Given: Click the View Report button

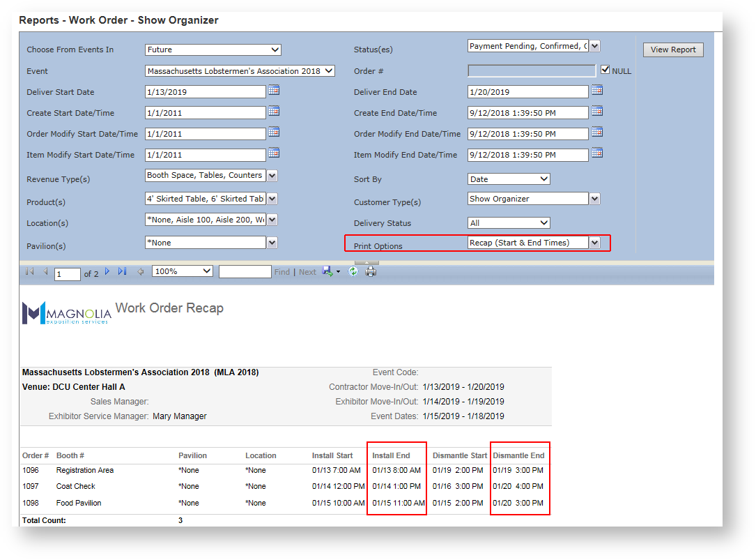Looking at the screenshot, I should (x=673, y=50).
